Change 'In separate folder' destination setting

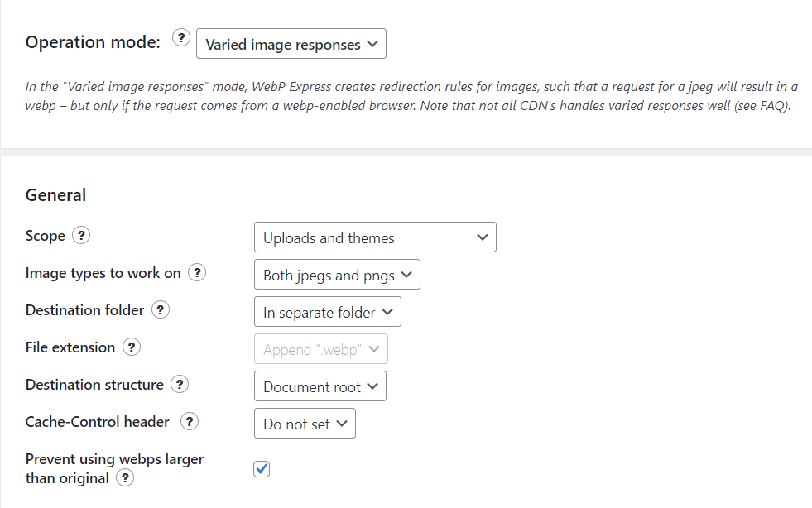(x=327, y=312)
